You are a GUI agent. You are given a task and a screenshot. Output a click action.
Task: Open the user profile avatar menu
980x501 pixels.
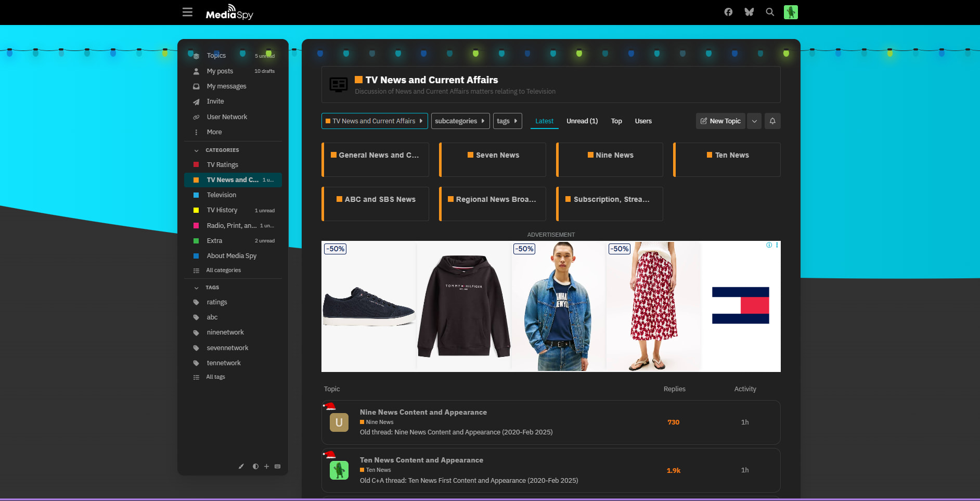[791, 12]
